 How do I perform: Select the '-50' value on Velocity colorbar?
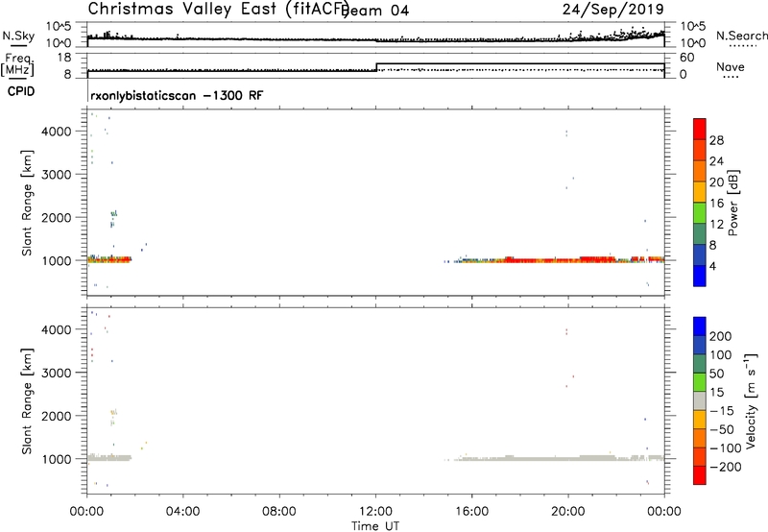pos(722,429)
